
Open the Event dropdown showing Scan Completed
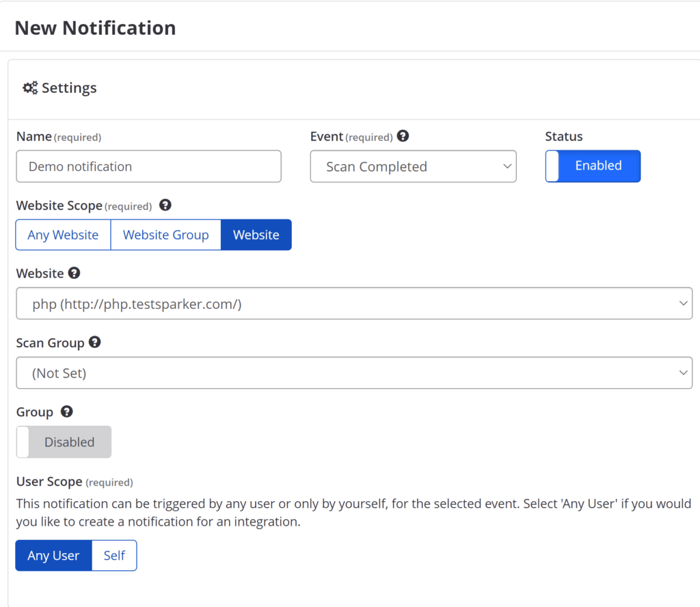pyautogui.click(x=413, y=166)
